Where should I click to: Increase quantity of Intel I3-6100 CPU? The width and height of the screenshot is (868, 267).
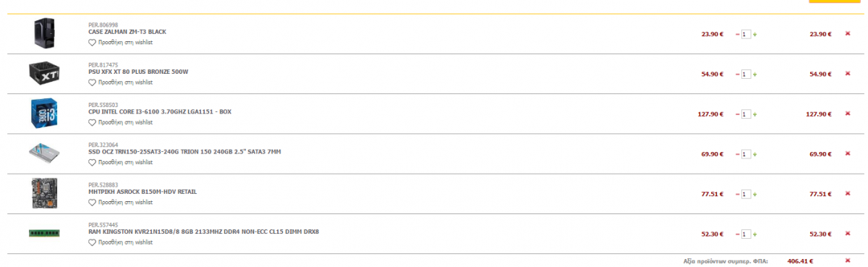(x=755, y=114)
